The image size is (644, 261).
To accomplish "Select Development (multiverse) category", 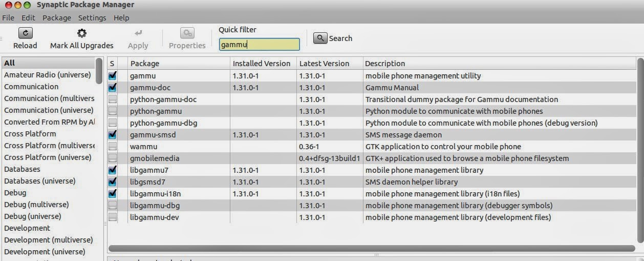I will (x=48, y=240).
